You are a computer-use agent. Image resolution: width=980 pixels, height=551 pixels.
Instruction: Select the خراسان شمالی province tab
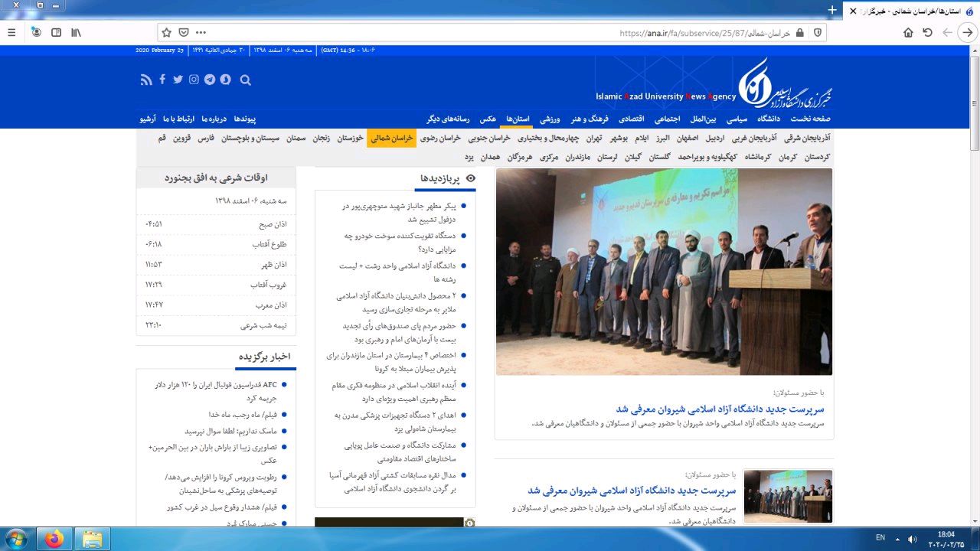391,138
